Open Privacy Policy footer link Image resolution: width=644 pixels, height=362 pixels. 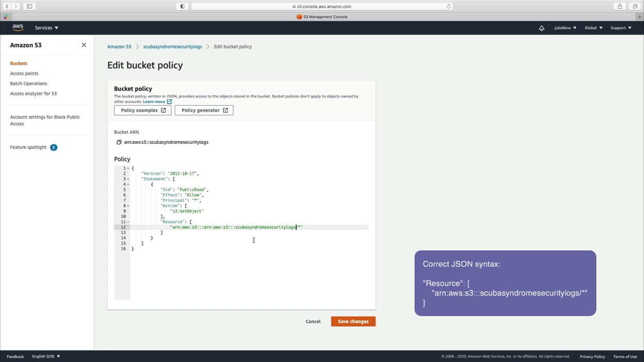(592, 356)
